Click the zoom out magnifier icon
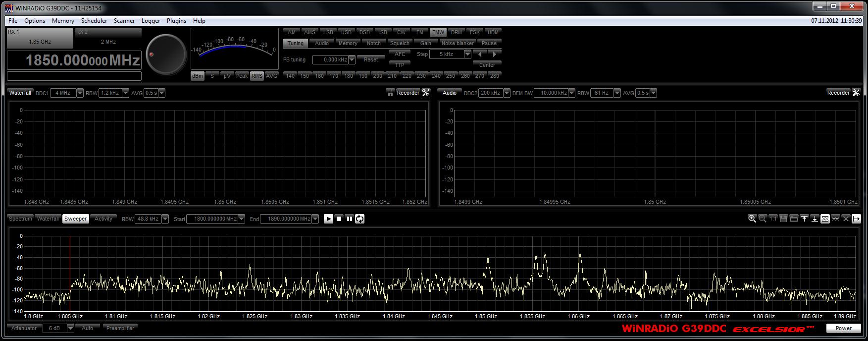The width and height of the screenshot is (868, 341). click(x=763, y=219)
